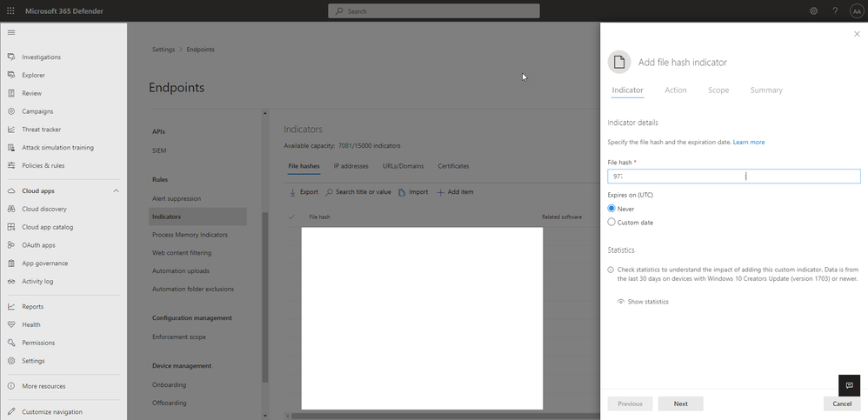Click the Threat tracker chart icon

click(x=11, y=130)
